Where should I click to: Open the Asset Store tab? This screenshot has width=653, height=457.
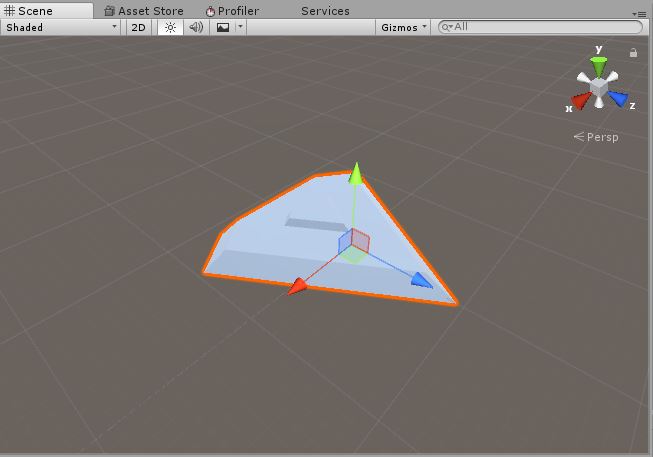tap(144, 11)
